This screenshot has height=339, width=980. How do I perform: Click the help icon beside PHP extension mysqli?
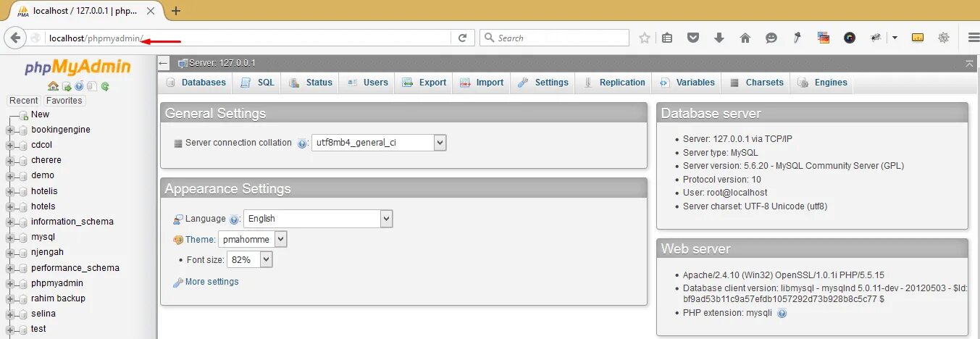click(782, 314)
